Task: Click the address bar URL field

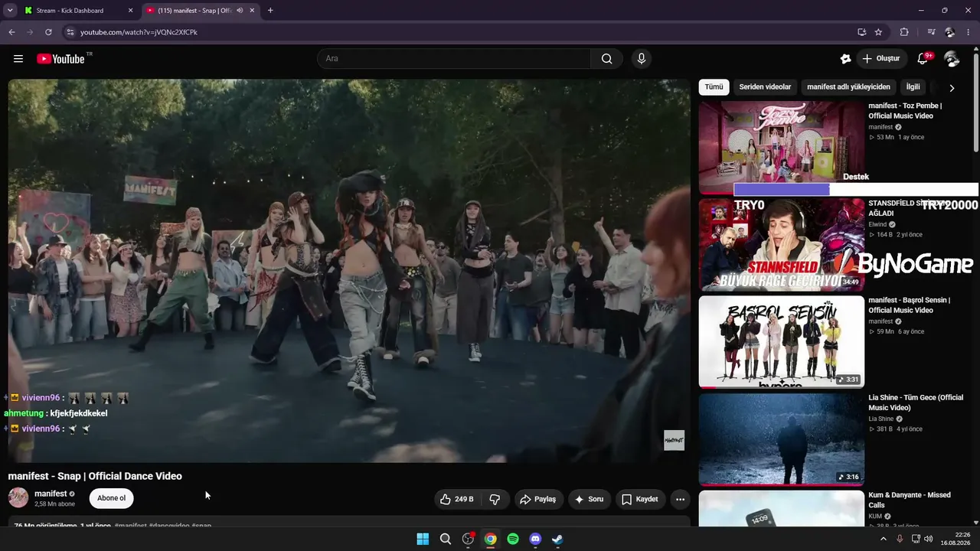Action: point(459,32)
